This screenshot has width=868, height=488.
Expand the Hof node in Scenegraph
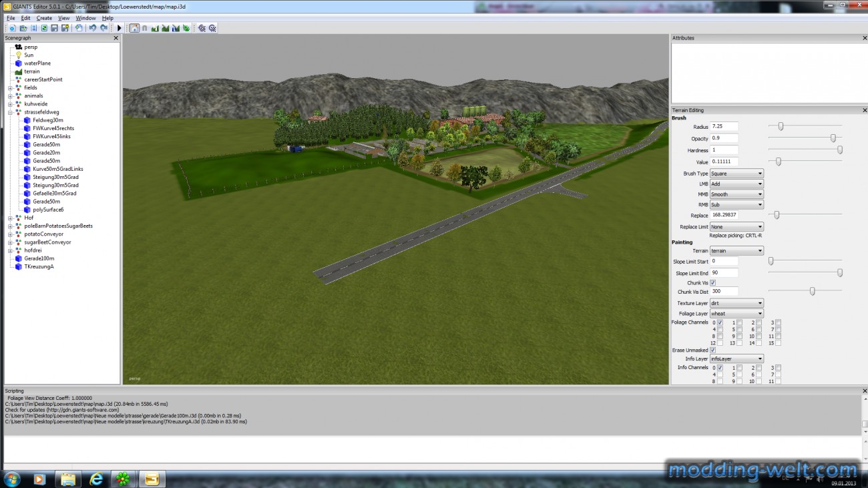(x=10, y=218)
